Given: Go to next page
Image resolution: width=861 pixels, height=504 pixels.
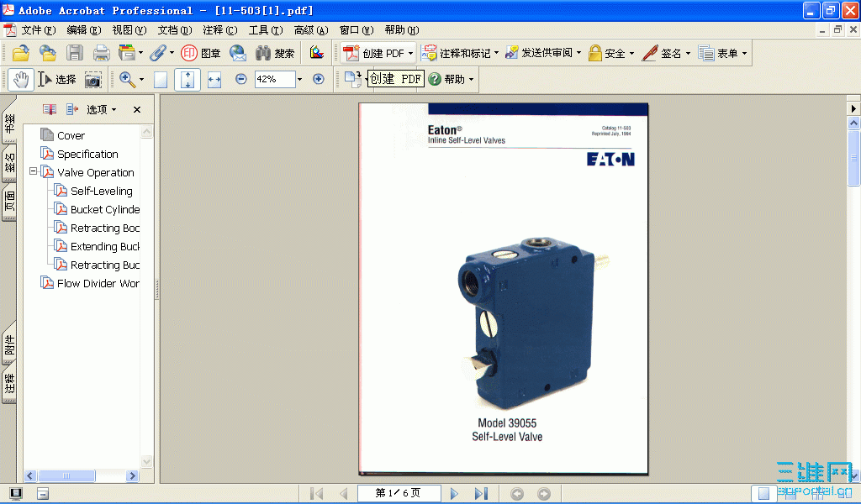Looking at the screenshot, I should [x=454, y=494].
